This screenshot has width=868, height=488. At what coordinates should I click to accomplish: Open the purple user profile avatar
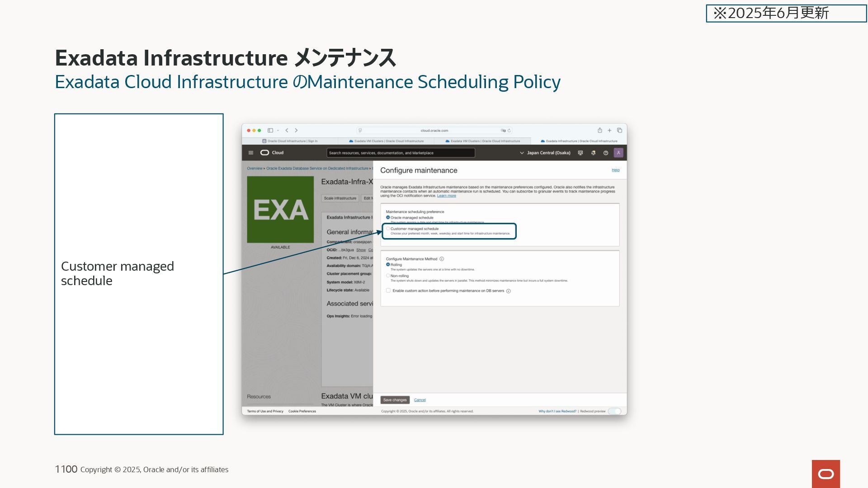(618, 153)
